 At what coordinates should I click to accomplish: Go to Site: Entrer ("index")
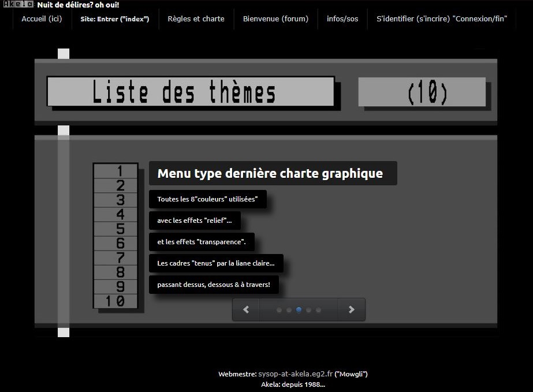[114, 19]
